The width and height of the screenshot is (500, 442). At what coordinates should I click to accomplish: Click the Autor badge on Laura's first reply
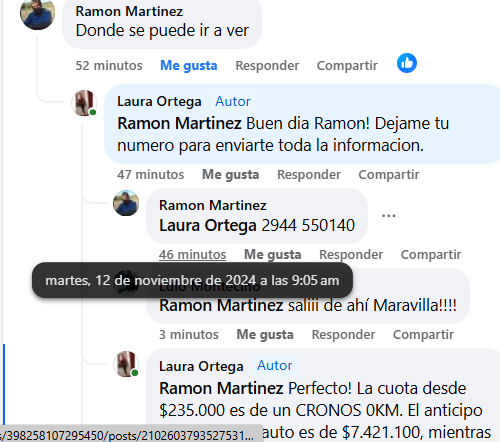tap(233, 101)
